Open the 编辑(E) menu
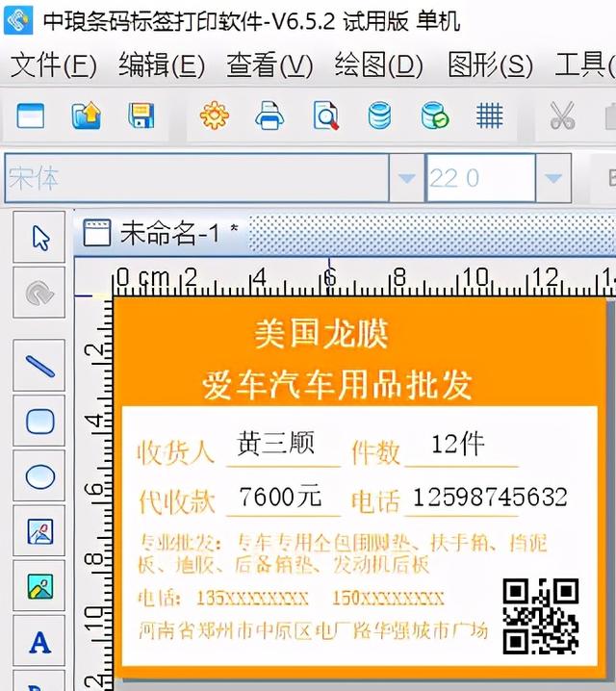The height and width of the screenshot is (691, 616). tap(162, 64)
